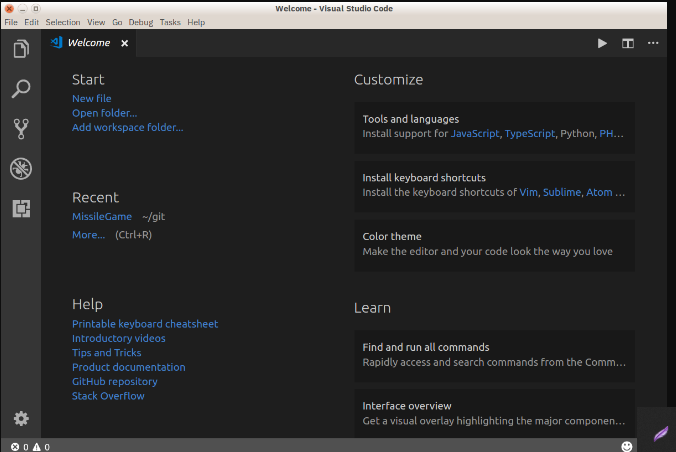Click the Split Editor icon
This screenshot has width=676, height=452.
point(628,43)
